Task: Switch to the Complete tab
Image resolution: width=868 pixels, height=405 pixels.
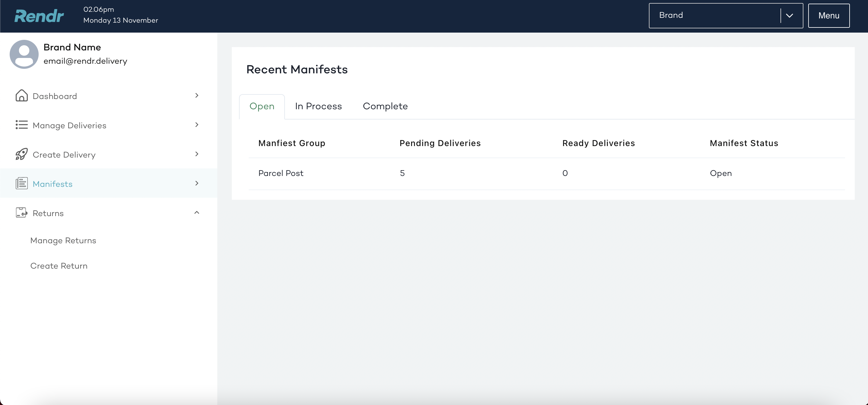Action: (x=385, y=107)
